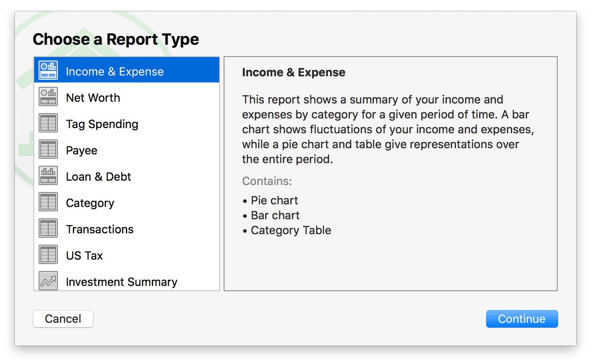Click the Investment Summary trend-line icon

[48, 281]
